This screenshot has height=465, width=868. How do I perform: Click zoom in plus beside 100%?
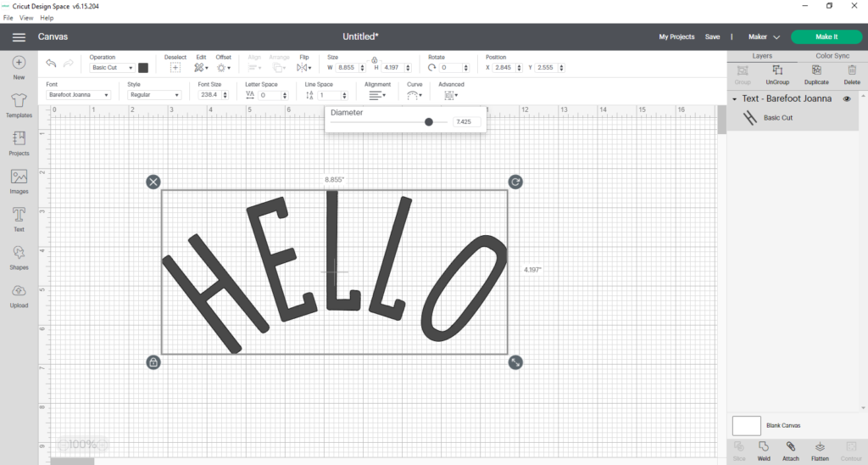pyautogui.click(x=102, y=445)
